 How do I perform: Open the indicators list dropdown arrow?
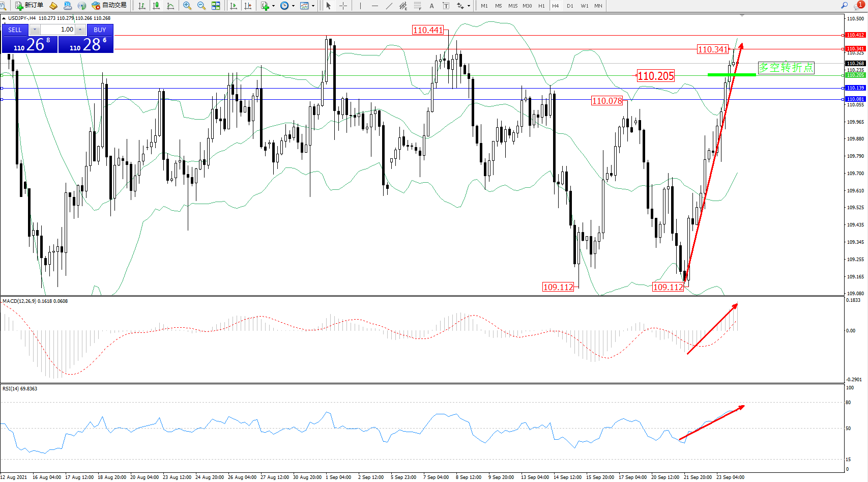(x=273, y=6)
